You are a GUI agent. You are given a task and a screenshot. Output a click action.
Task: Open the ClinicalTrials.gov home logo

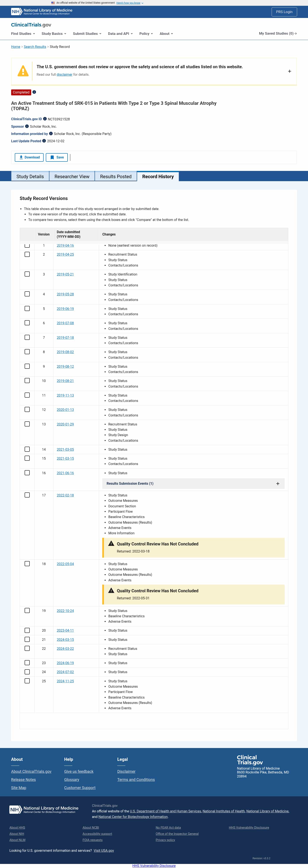31,25
